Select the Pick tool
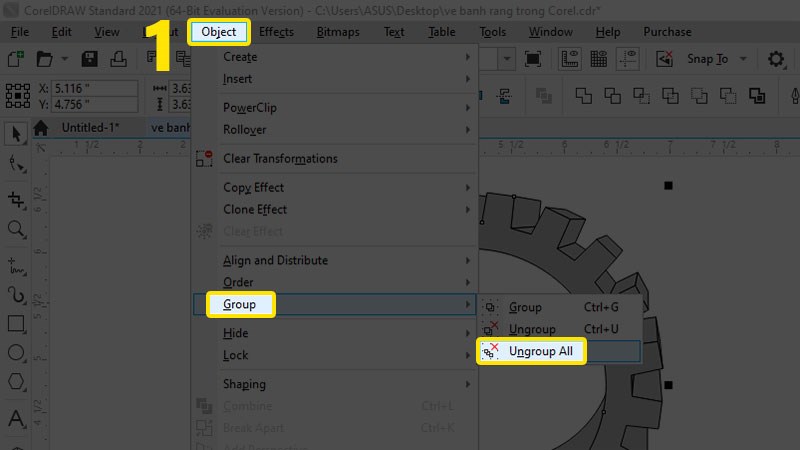Image resolution: width=800 pixels, height=450 pixels. (16, 134)
